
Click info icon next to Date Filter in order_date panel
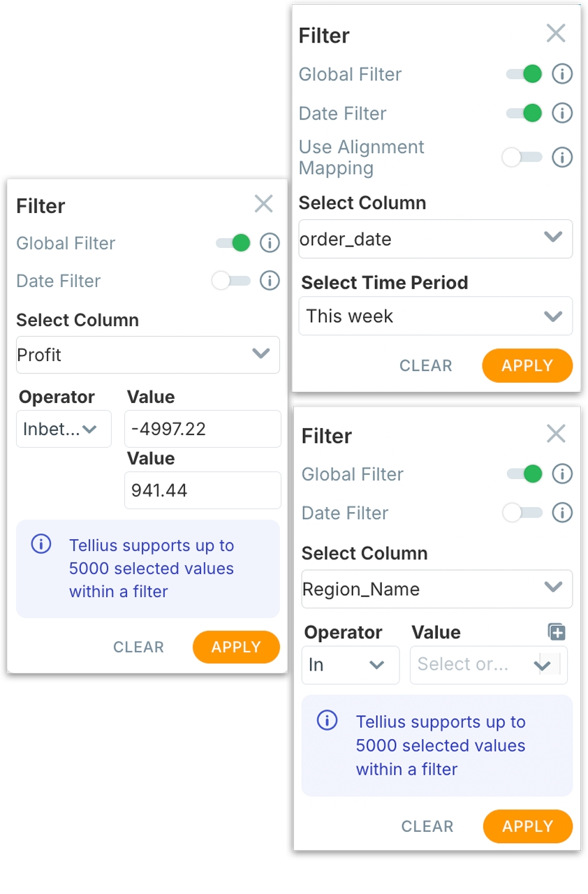pyautogui.click(x=562, y=113)
